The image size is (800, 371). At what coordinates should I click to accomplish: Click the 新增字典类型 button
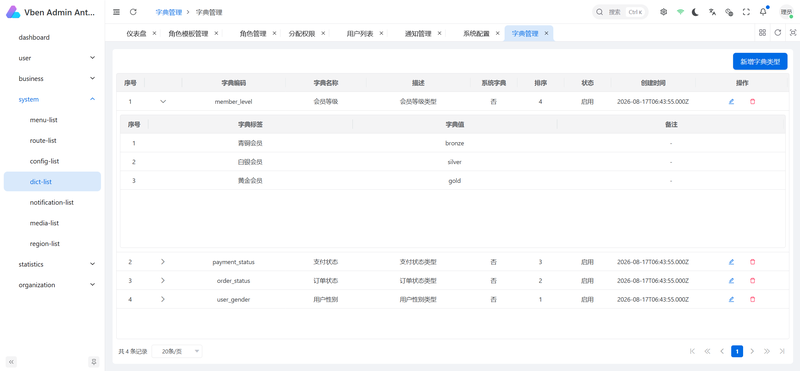(x=760, y=61)
